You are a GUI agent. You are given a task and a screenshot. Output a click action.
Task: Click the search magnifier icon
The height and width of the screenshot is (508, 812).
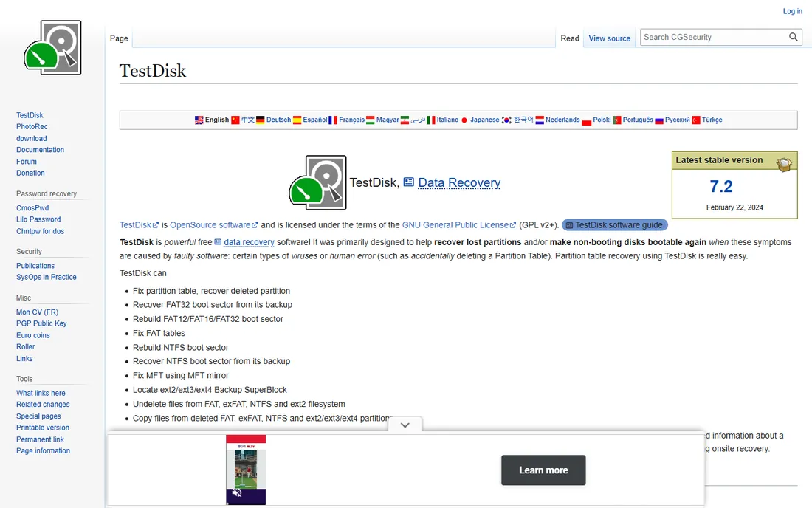[793, 37]
